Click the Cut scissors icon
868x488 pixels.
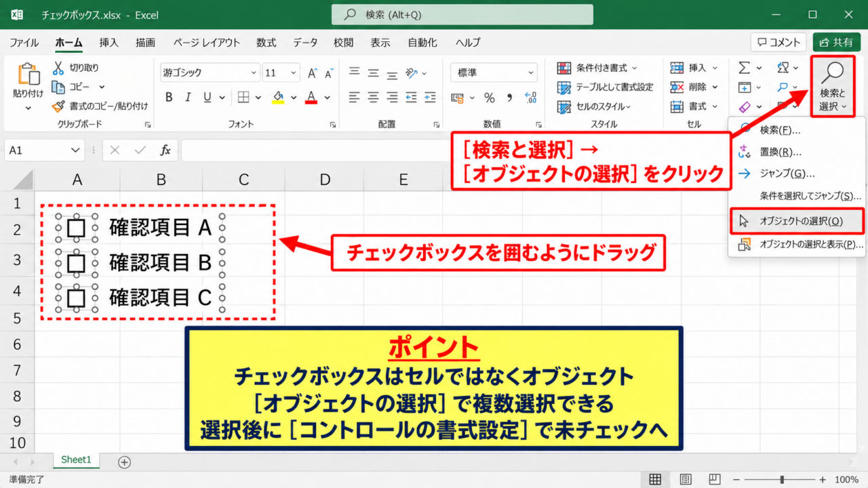(x=58, y=68)
